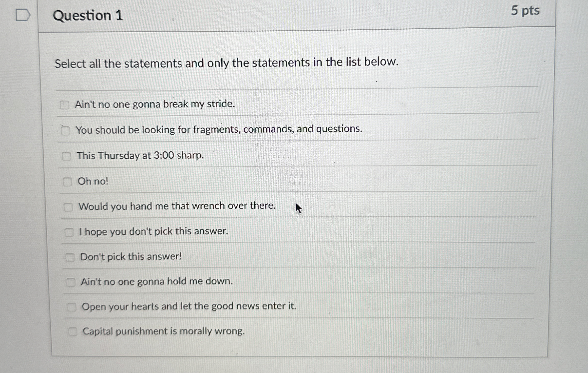Check "Ain't no one gonna hold me down."
The image size is (588, 373).
pyautogui.click(x=71, y=282)
